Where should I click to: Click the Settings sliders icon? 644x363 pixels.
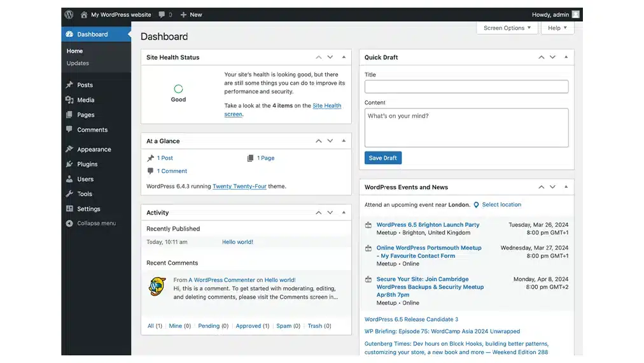pos(69,208)
